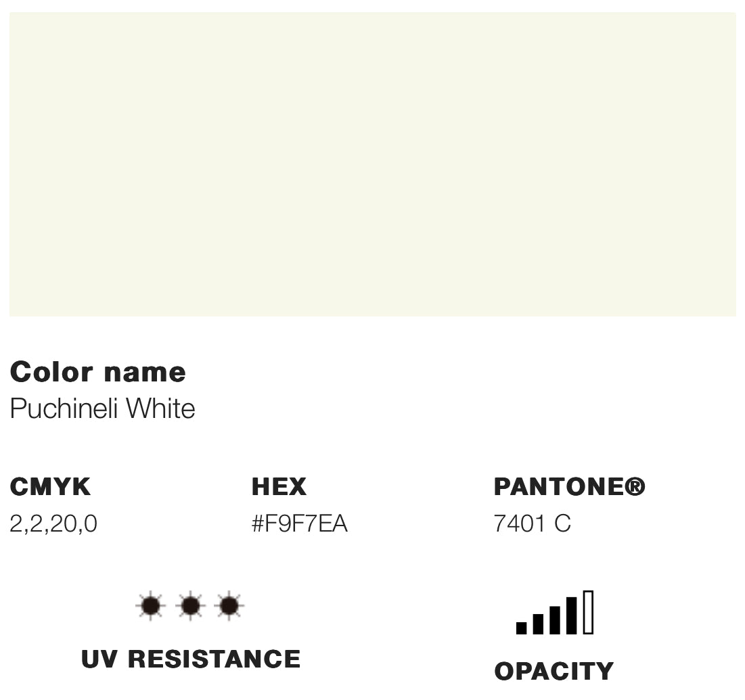The image size is (745, 700).
Task: Select the fourth filled opacity bar
Action: coord(572,615)
